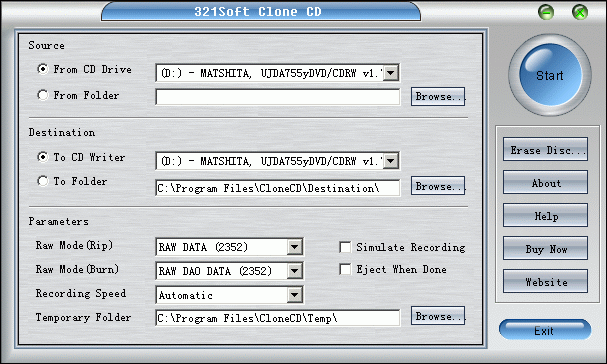Open the Help documentation

coord(545,215)
